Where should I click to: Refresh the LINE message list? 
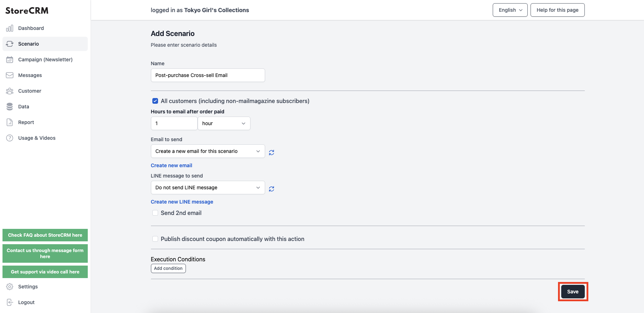[x=272, y=189]
